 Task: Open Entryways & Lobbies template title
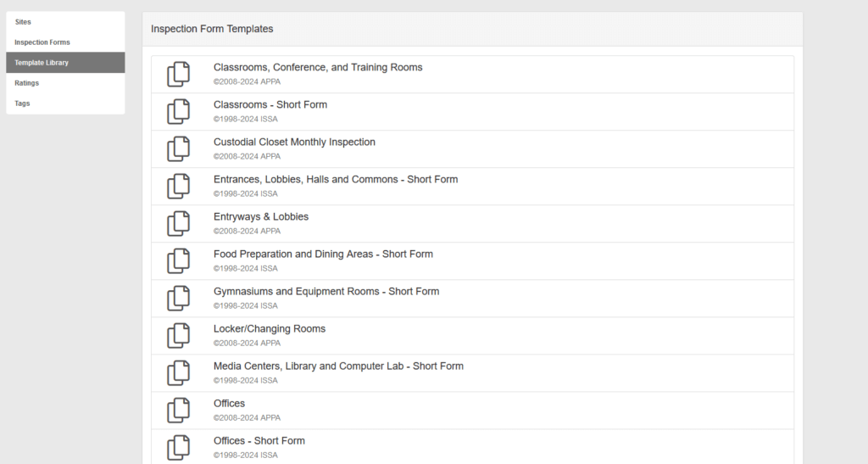point(261,217)
